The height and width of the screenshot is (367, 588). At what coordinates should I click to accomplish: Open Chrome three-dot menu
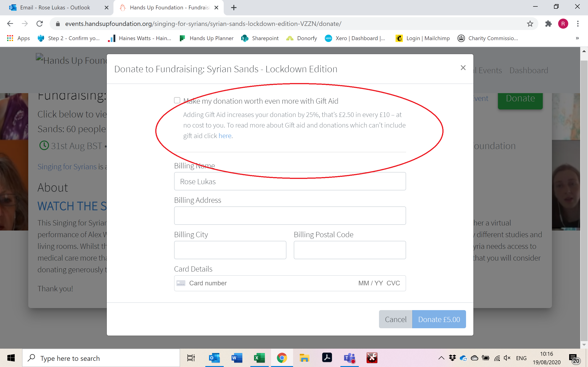coord(578,24)
